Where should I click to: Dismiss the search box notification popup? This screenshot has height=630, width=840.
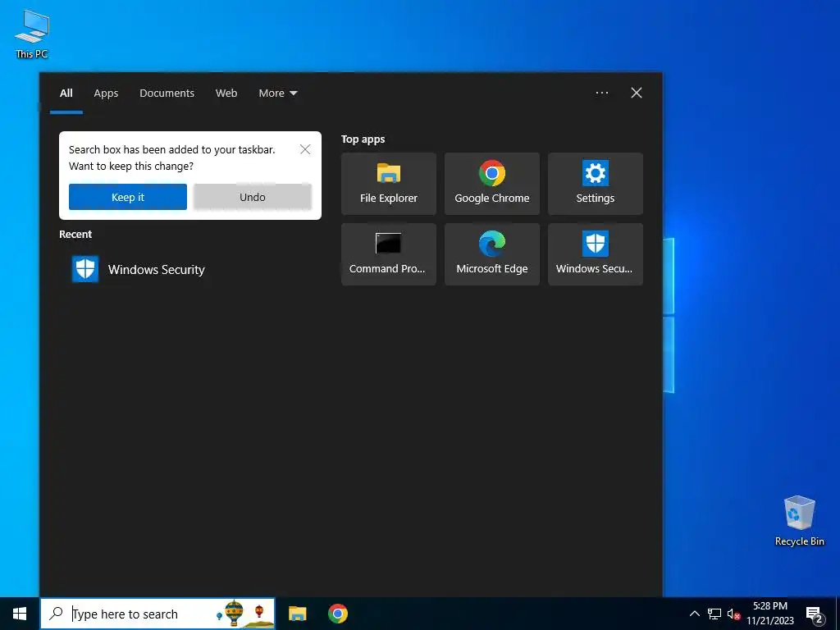coord(305,149)
